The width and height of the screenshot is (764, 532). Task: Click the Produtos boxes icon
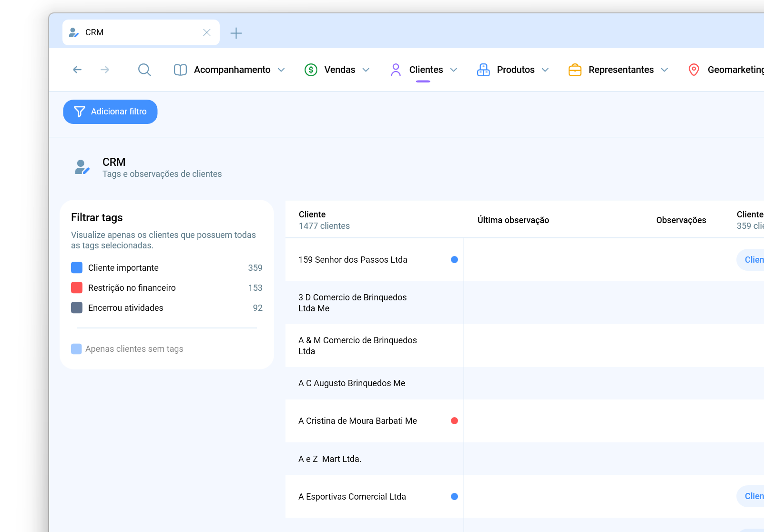pyautogui.click(x=483, y=70)
